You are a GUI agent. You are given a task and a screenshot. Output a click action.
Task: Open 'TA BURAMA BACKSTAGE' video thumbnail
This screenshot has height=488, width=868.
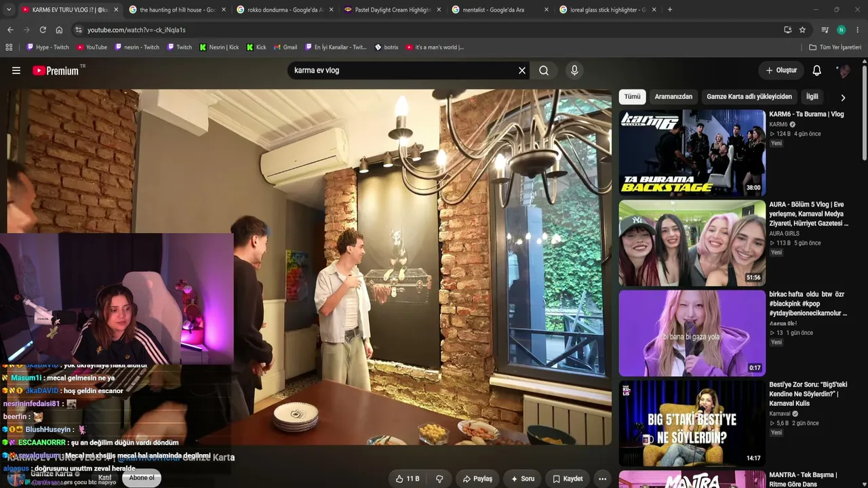point(692,152)
